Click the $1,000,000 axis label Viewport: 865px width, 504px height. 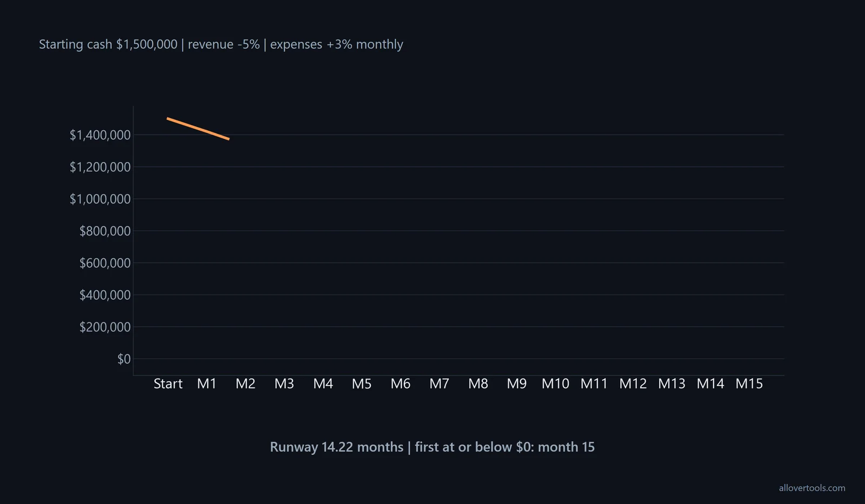pos(100,199)
